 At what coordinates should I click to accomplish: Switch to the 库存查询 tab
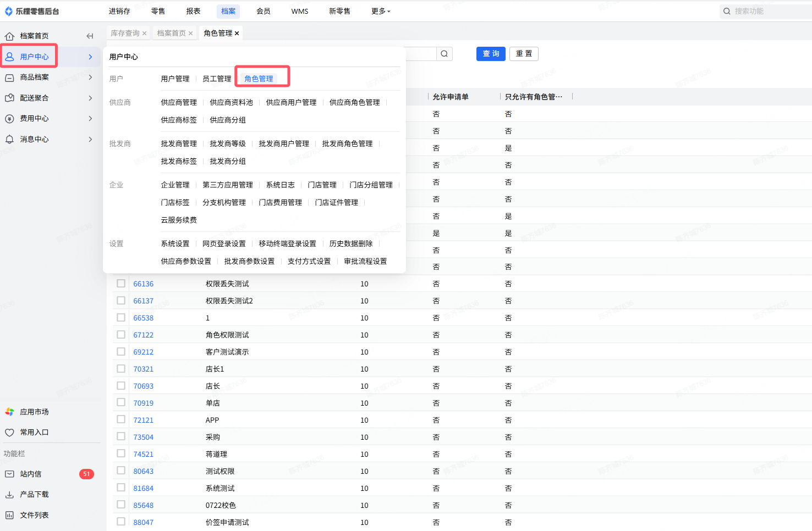coord(125,34)
